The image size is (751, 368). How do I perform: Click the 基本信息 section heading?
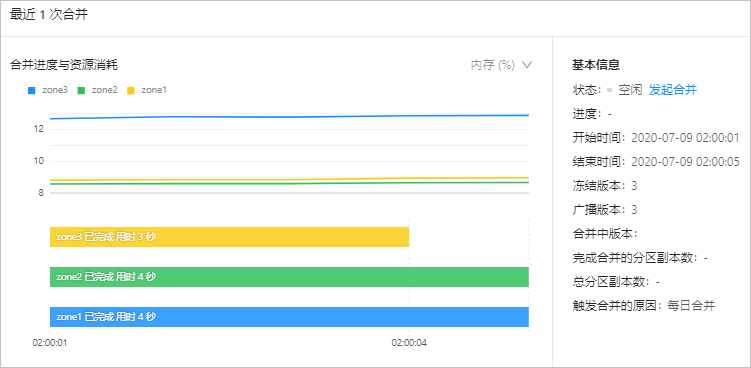click(596, 65)
